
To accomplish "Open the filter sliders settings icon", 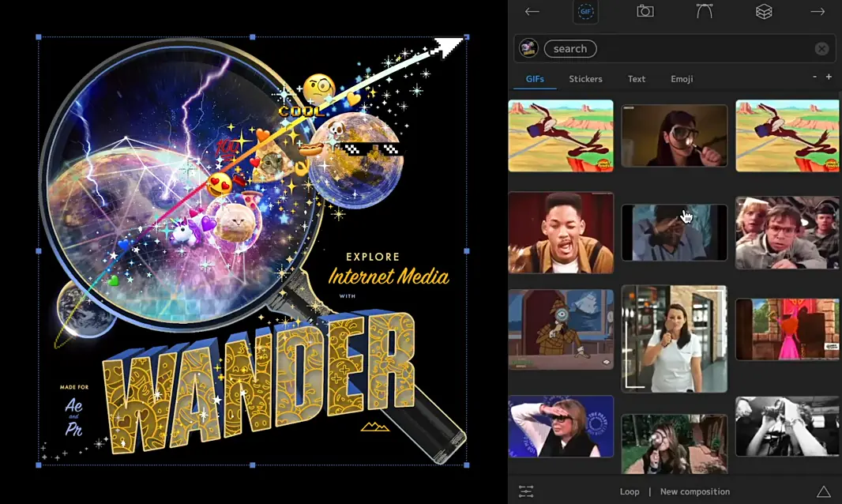I will coord(526,491).
